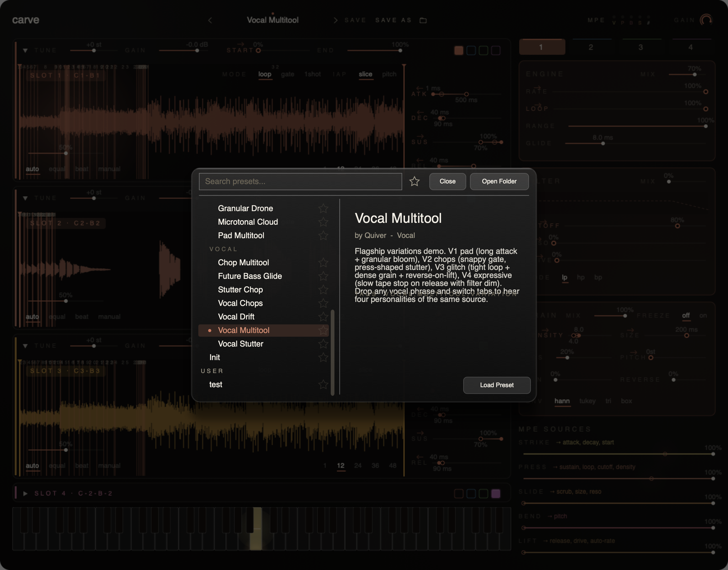This screenshot has width=728, height=570.
Task: Choose tukey grain window
Action: [x=587, y=401]
